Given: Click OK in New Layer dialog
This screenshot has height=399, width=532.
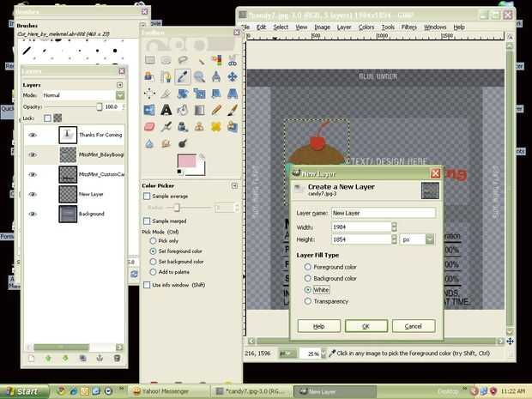Looking at the screenshot, I should (x=366, y=326).
